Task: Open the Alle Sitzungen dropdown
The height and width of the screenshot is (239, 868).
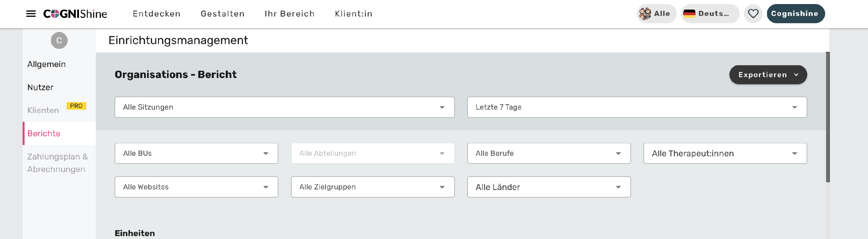Action: pos(284,107)
